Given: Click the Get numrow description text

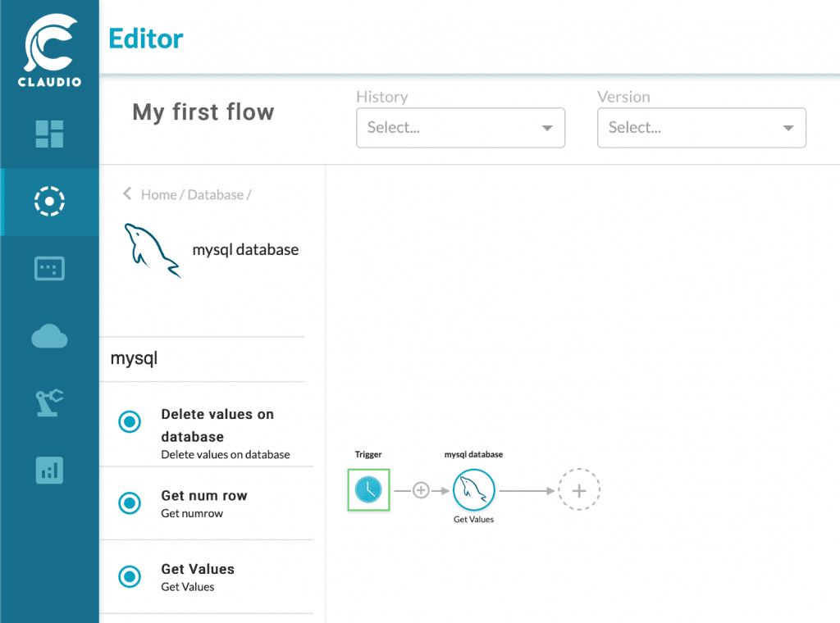Looking at the screenshot, I should (x=192, y=513).
